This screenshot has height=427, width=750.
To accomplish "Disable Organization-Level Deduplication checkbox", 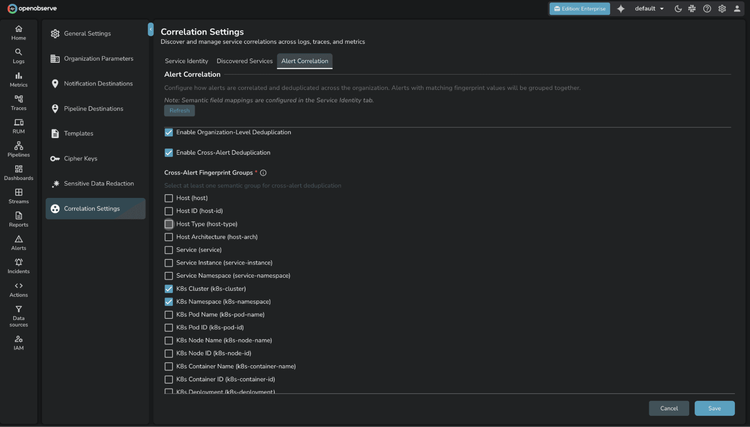I will 169,132.
